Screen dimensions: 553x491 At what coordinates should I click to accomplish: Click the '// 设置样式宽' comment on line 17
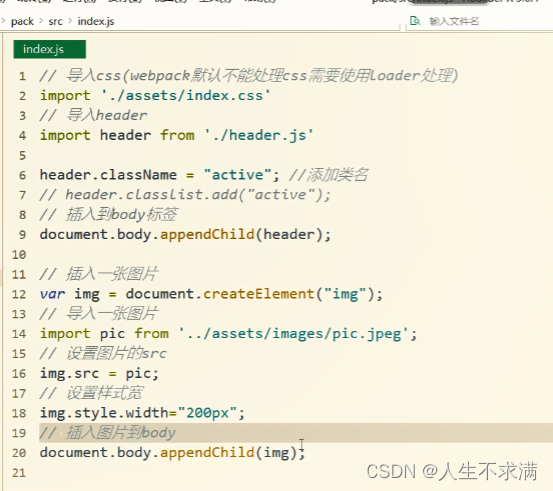(x=91, y=393)
